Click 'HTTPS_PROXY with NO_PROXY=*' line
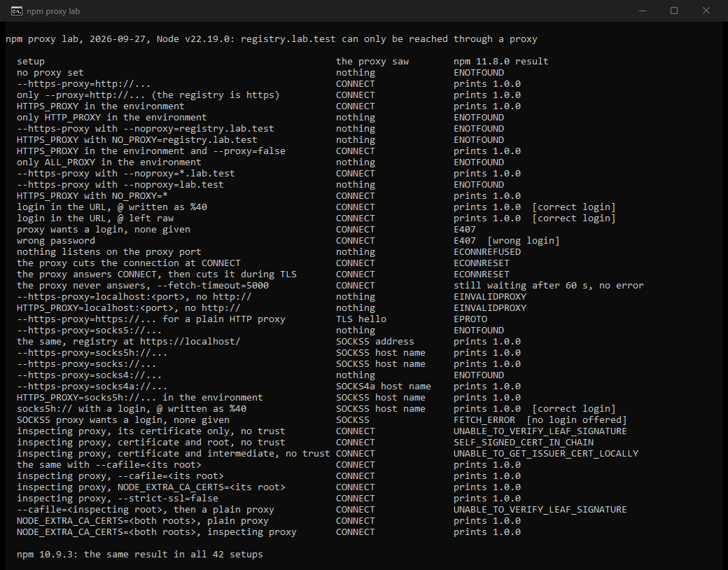 click(x=92, y=195)
